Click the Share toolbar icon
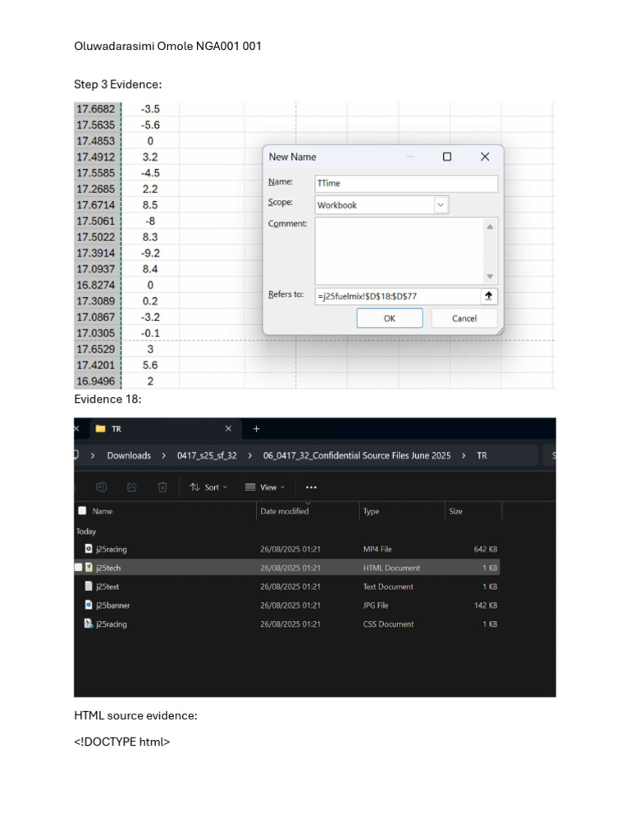Image resolution: width=630 pixels, height=840 pixels. click(132, 487)
